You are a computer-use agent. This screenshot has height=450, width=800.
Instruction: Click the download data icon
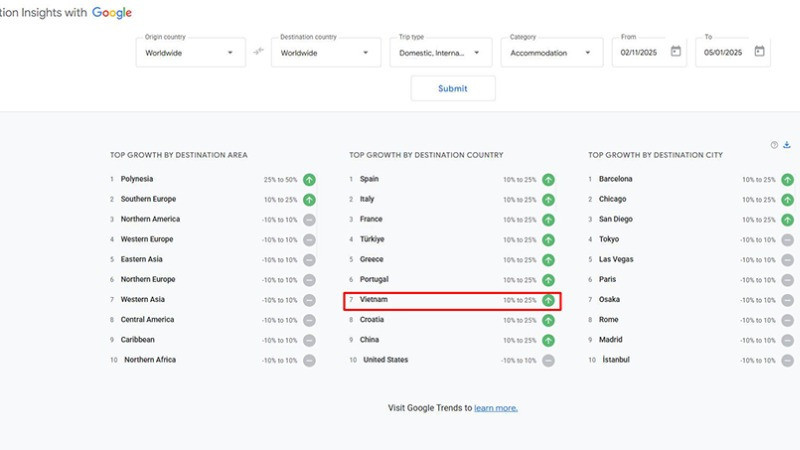(x=787, y=145)
